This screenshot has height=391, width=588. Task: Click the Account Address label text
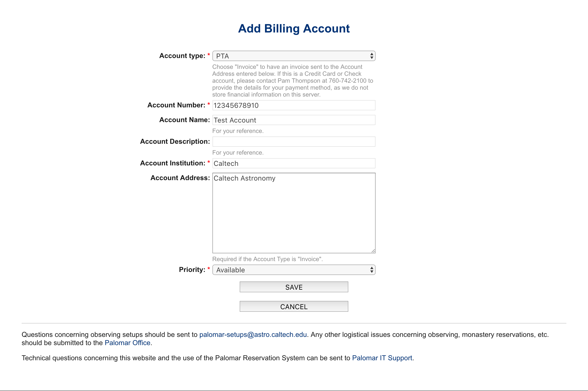180,178
